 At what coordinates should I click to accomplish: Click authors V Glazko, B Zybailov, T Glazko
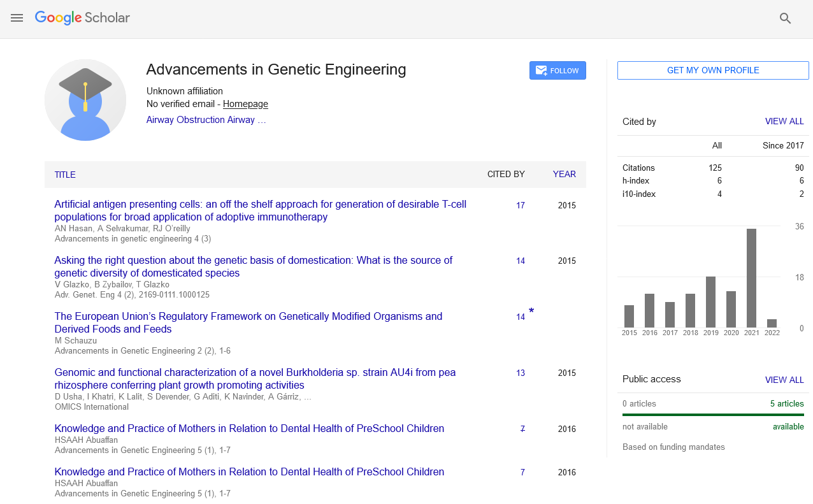pyautogui.click(x=112, y=284)
